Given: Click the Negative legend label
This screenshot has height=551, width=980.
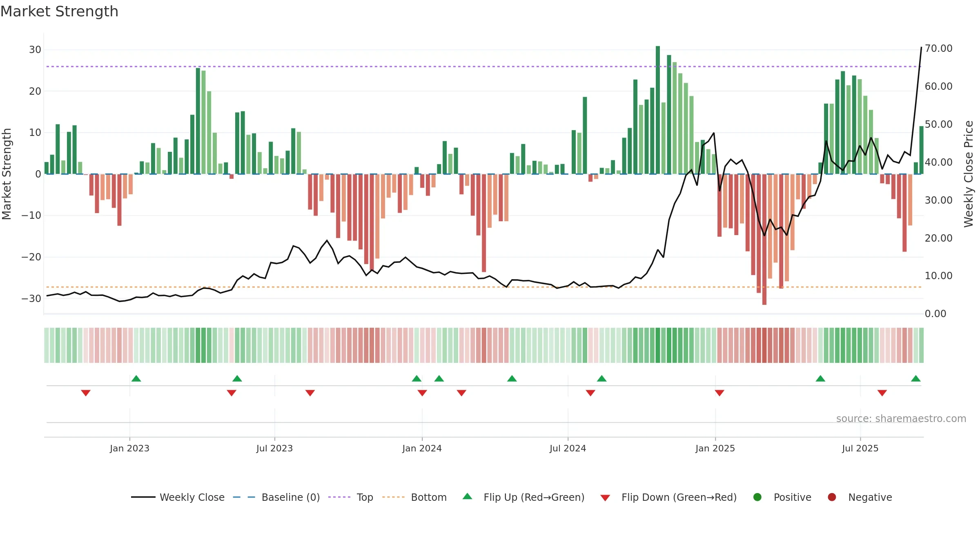Looking at the screenshot, I should 870,498.
